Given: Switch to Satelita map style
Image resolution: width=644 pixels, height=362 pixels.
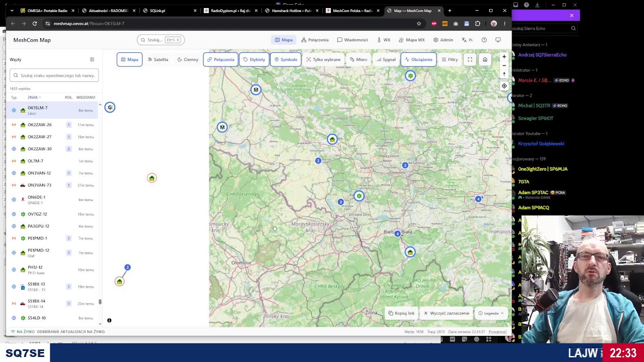Looking at the screenshot, I should point(158,59).
